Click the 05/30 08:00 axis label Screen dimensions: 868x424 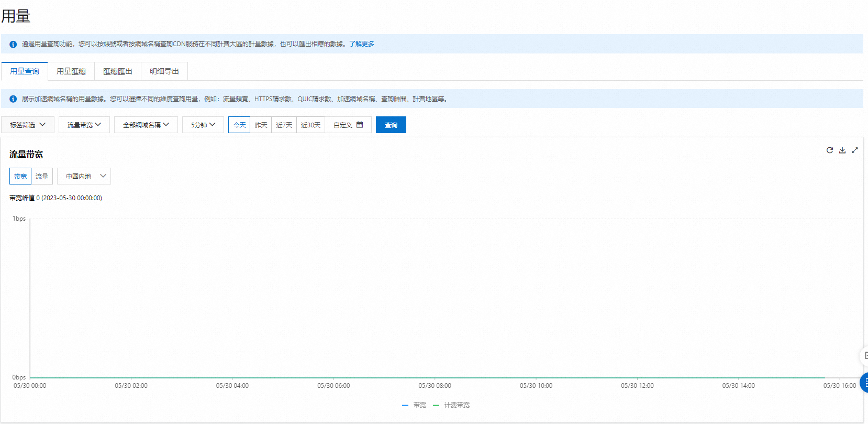pyautogui.click(x=435, y=386)
